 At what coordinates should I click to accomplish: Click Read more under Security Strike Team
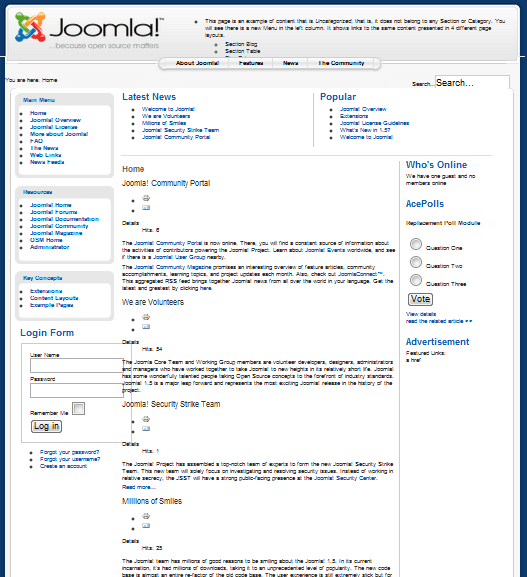pyautogui.click(x=139, y=487)
